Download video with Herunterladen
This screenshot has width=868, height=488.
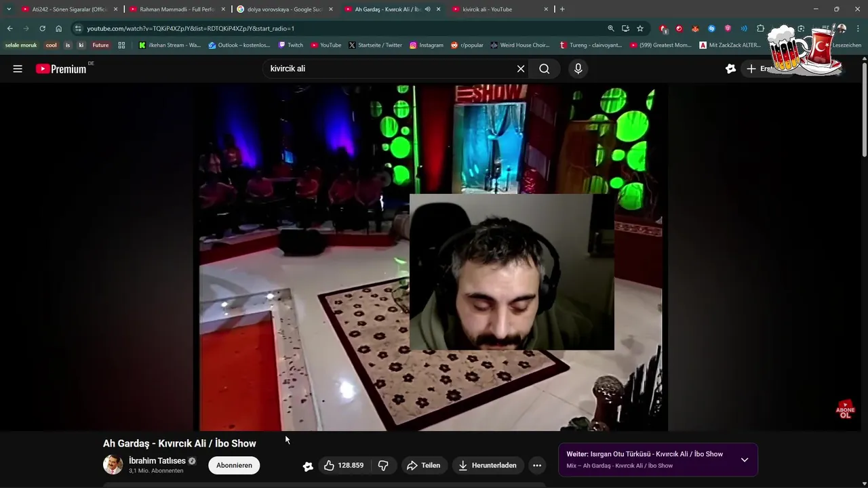[x=488, y=466]
